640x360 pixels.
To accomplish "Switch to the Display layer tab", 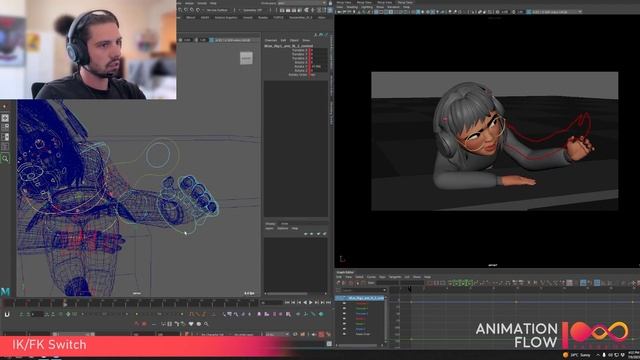I will click(x=270, y=224).
